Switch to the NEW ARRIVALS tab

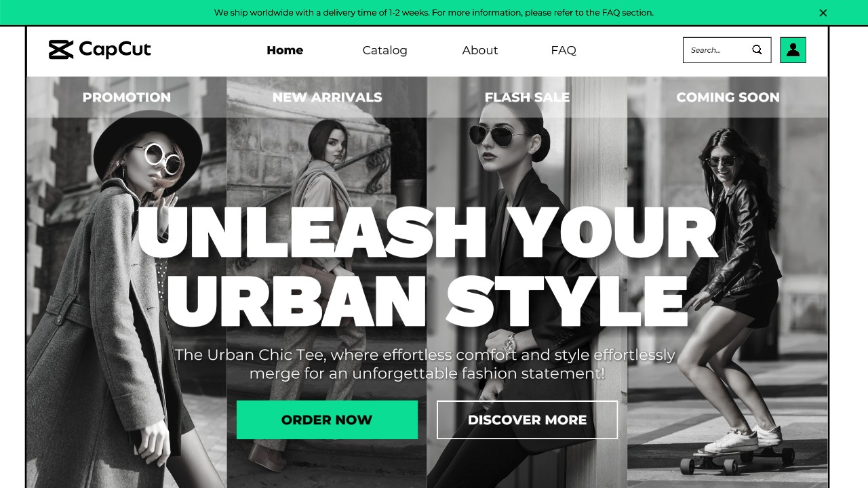click(x=327, y=97)
